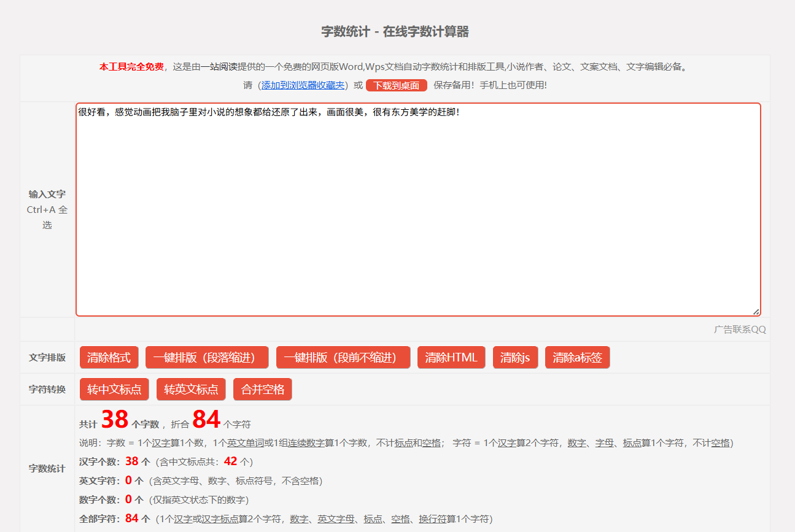
Task: Click the 字符转换 row label
Action: click(47, 389)
